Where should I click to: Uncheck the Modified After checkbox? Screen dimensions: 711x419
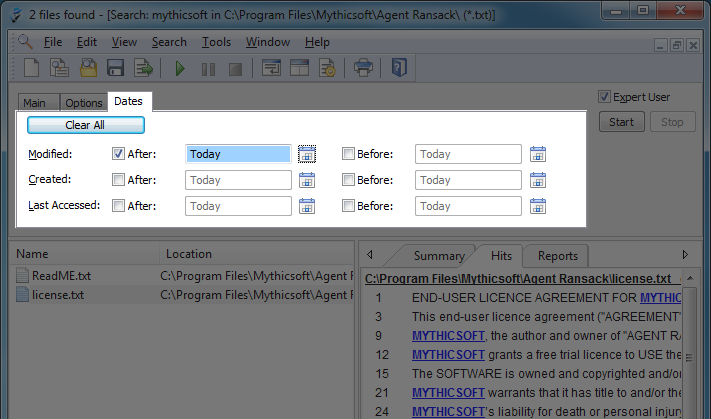coord(118,154)
